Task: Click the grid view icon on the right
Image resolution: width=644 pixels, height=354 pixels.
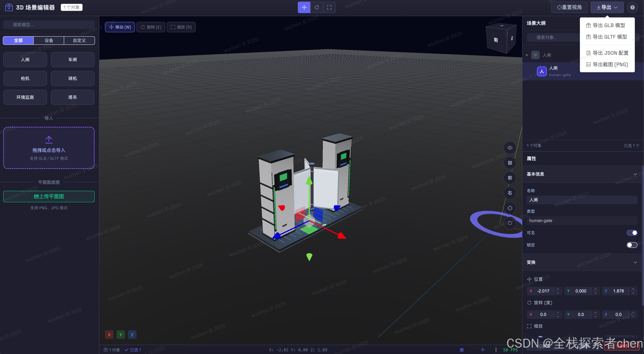Action: pyautogui.click(x=510, y=163)
